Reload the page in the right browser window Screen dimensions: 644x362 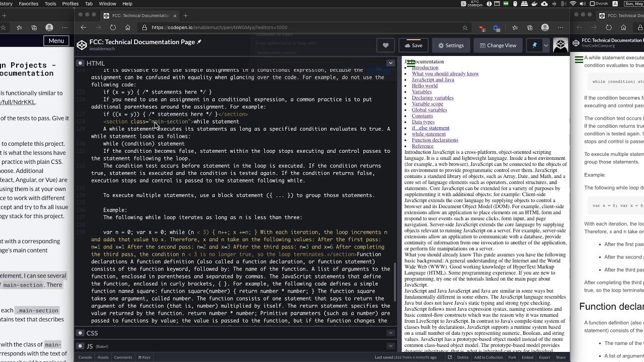[609, 28]
